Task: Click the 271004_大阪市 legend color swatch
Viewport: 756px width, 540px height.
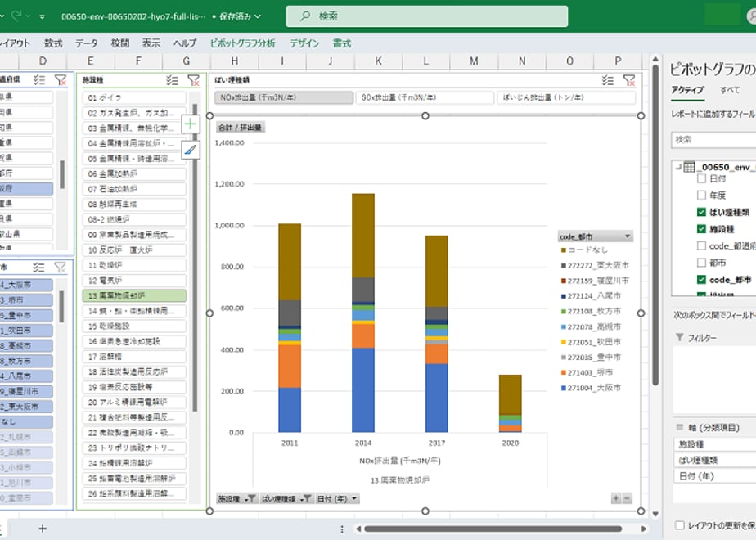Action: click(563, 388)
